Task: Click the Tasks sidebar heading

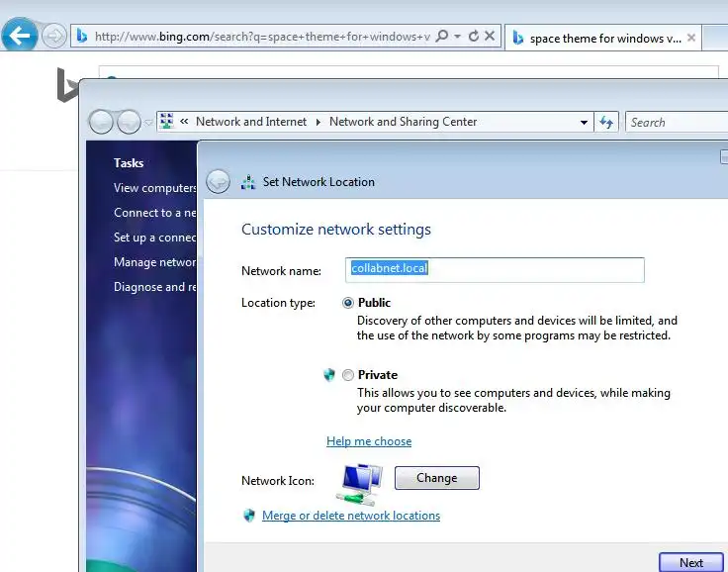Action: click(129, 163)
